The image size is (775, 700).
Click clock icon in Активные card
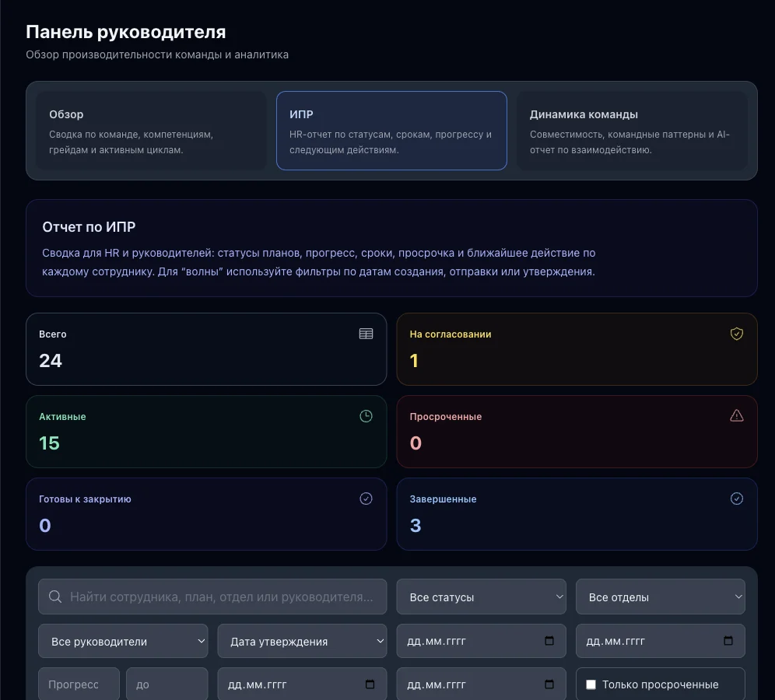tap(366, 416)
